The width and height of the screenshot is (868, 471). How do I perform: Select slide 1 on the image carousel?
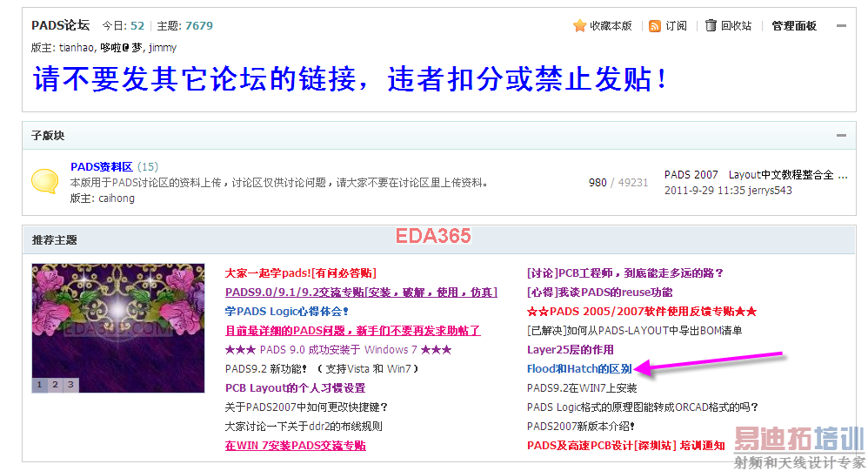(39, 385)
